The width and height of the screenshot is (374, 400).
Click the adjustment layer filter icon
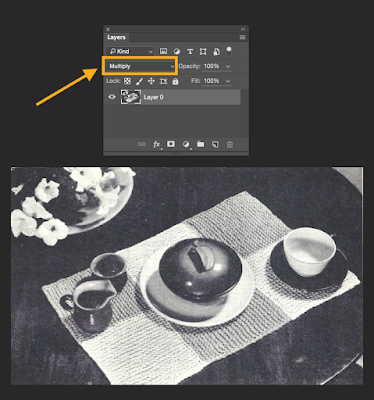point(177,51)
